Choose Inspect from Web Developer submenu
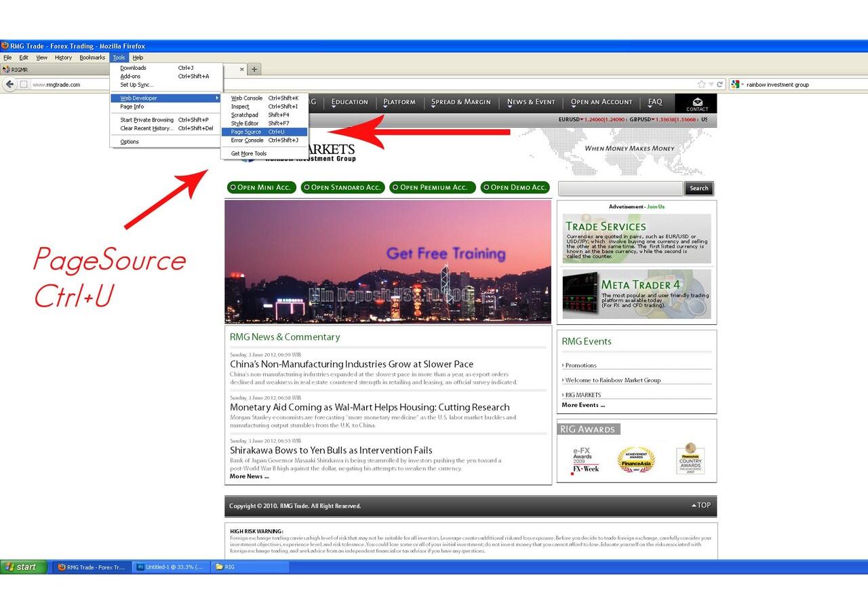Screen dimensions: 868x614 pos(264,107)
